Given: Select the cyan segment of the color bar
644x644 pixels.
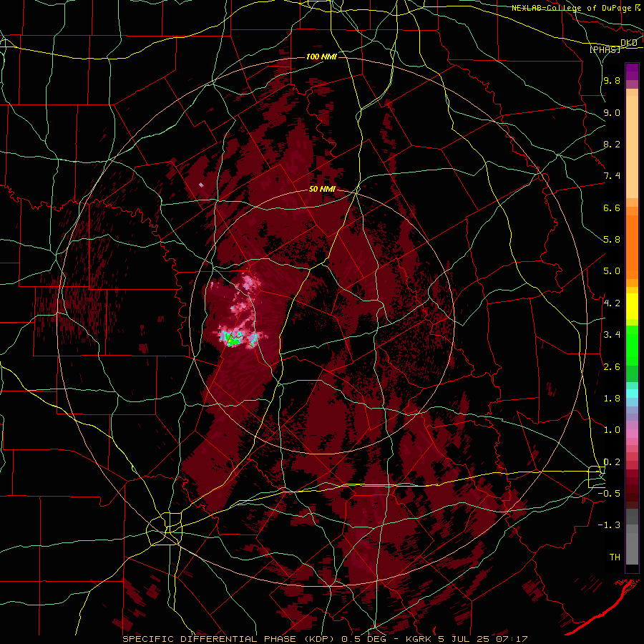Looking at the screenshot, I should (632, 393).
